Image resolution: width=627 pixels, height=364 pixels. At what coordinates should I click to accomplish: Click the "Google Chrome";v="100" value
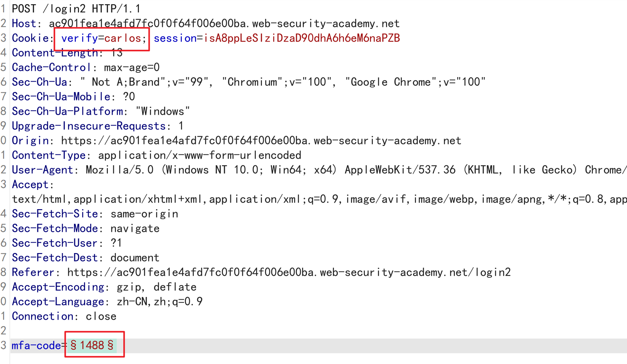click(x=415, y=82)
